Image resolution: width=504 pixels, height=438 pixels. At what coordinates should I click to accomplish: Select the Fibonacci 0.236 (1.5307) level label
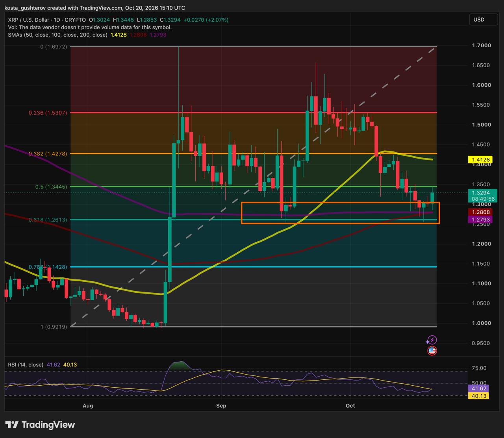coord(48,113)
